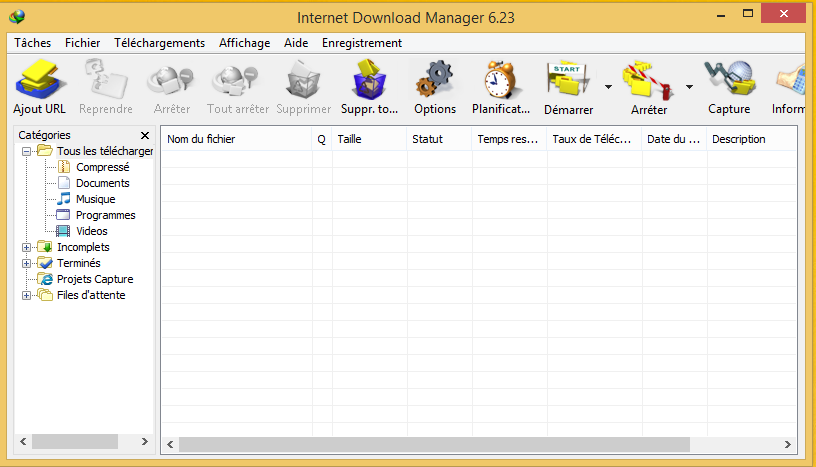This screenshot has height=467, width=816.
Task: Click the Tout arrêter toolbar icon
Action: [x=236, y=81]
